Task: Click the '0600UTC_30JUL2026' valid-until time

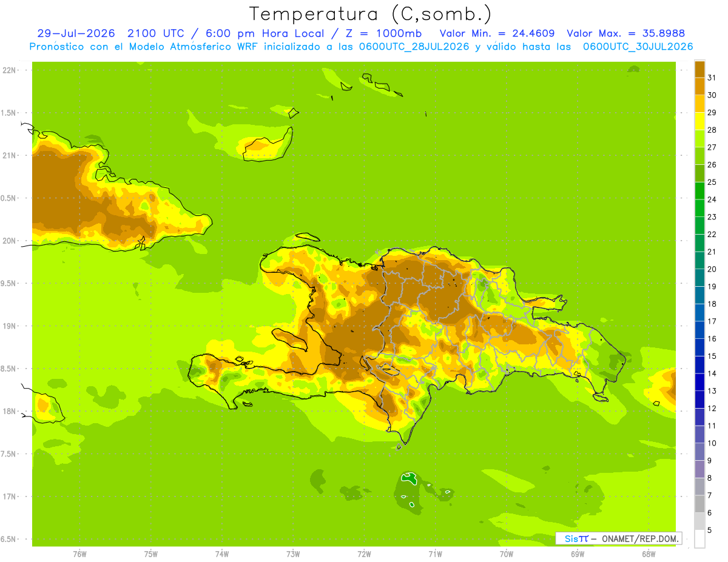Action: (638, 47)
